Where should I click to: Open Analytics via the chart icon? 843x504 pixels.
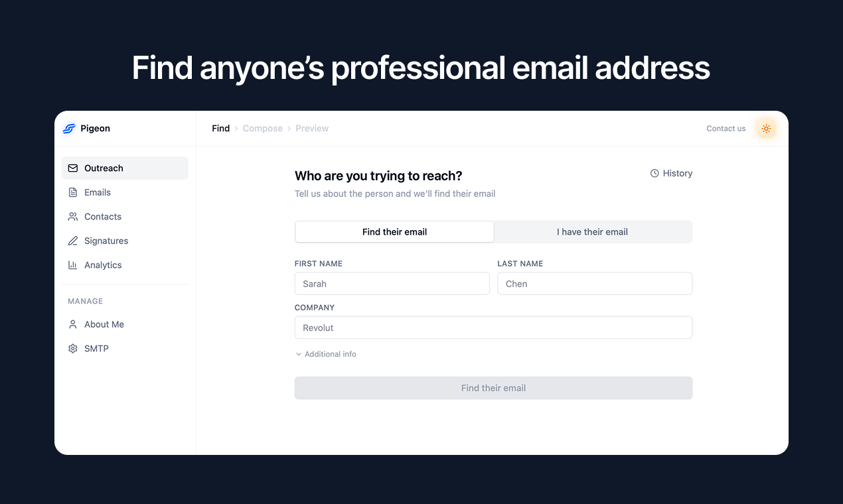click(x=73, y=265)
